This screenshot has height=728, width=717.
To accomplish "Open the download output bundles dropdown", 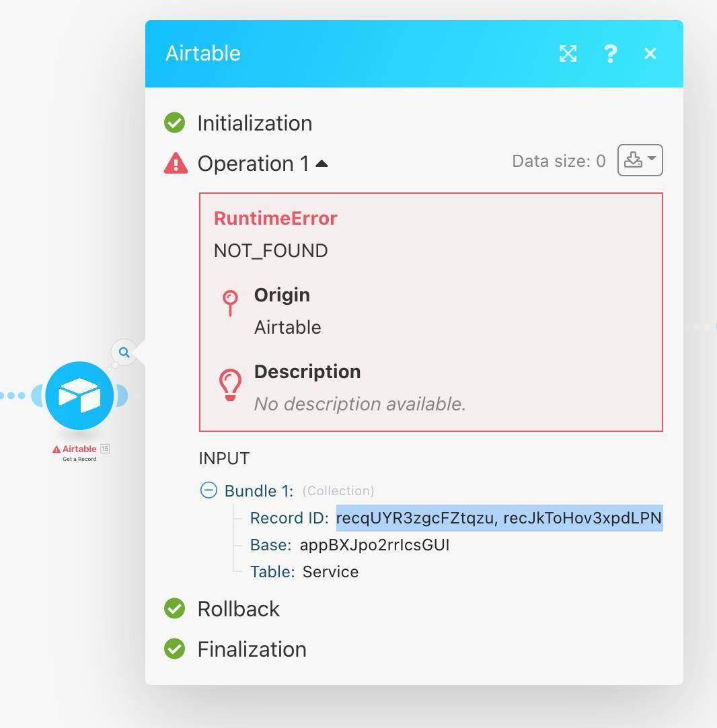I will point(640,160).
